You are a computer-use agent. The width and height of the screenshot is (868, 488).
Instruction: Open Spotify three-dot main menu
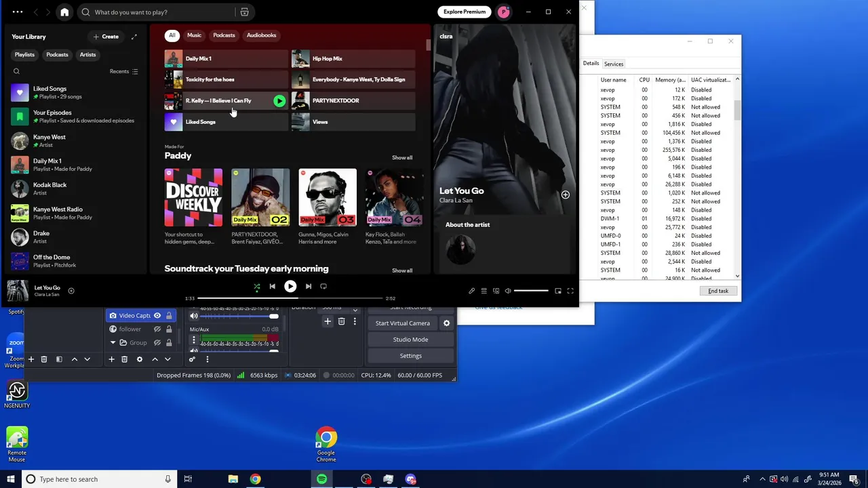coord(18,12)
